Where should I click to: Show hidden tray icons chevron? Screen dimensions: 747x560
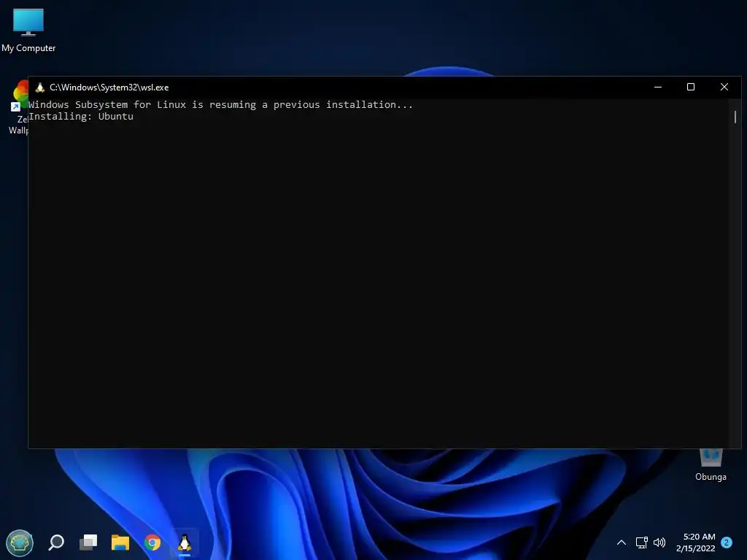(x=622, y=542)
